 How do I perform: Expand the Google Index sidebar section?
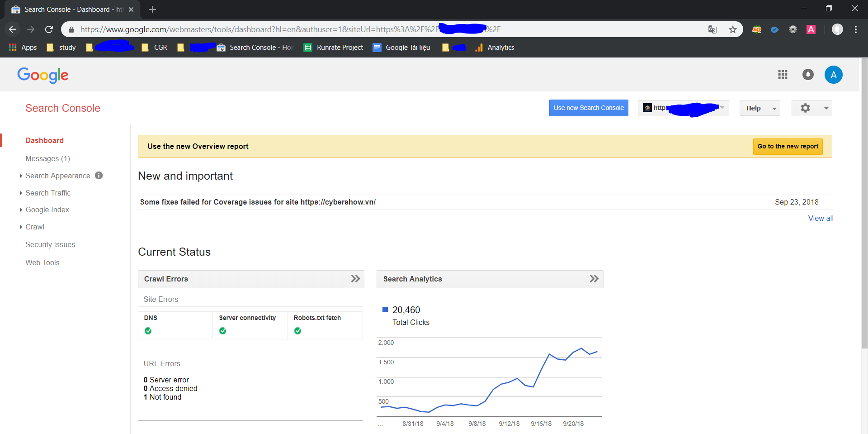tap(47, 210)
